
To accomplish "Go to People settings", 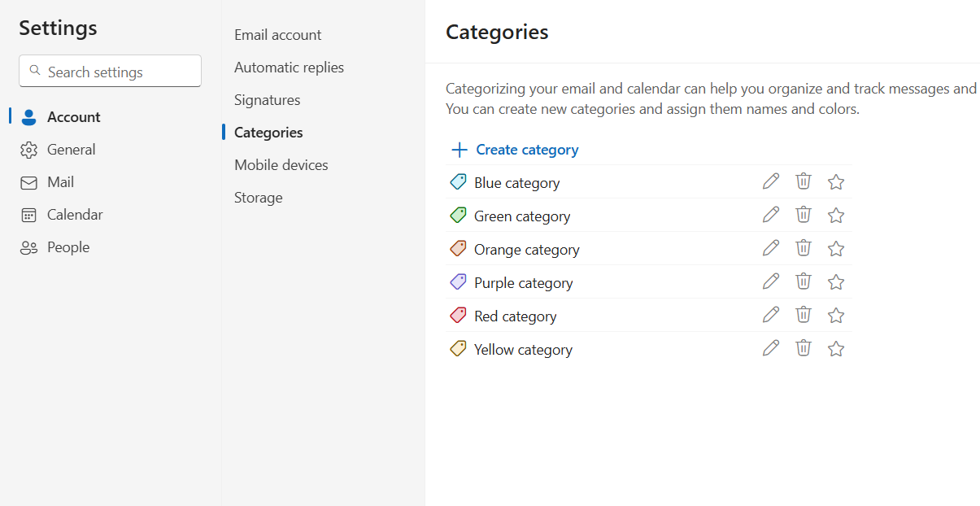I will pos(68,247).
